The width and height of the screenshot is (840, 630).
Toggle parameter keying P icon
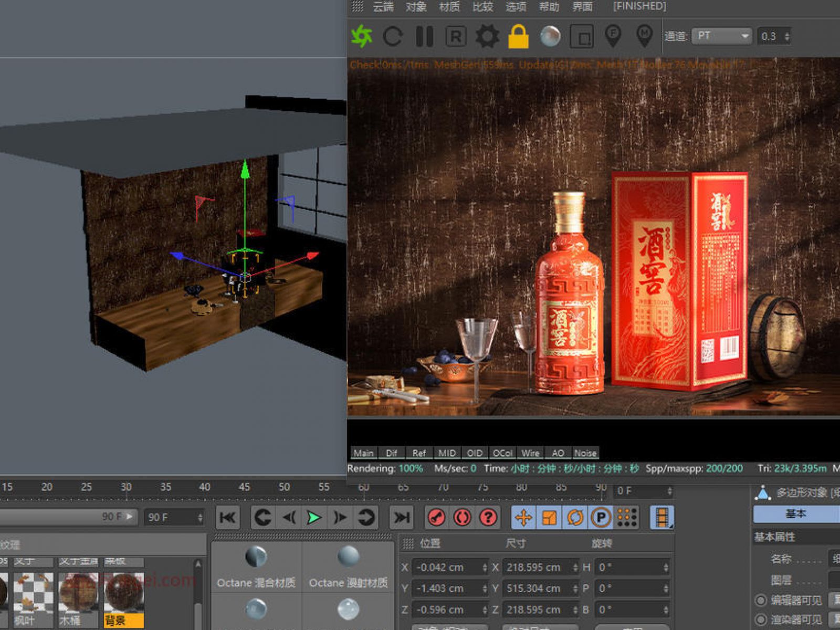(601, 518)
